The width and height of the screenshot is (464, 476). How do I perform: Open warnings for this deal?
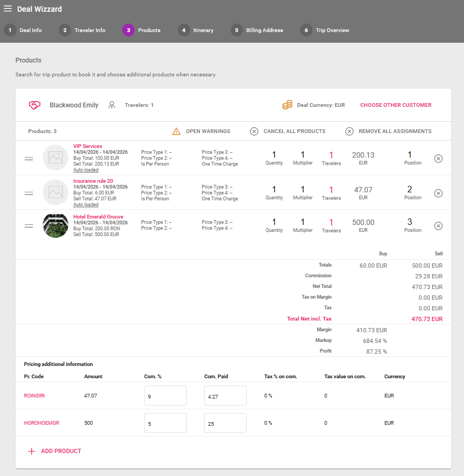202,131
